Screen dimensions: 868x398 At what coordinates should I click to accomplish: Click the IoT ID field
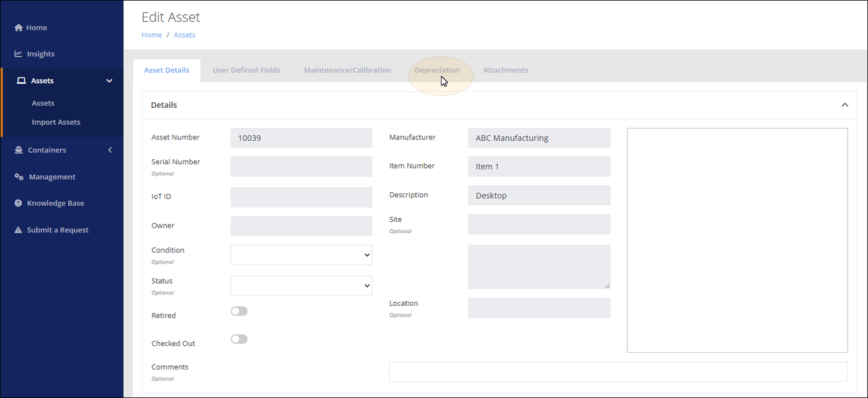pos(301,197)
